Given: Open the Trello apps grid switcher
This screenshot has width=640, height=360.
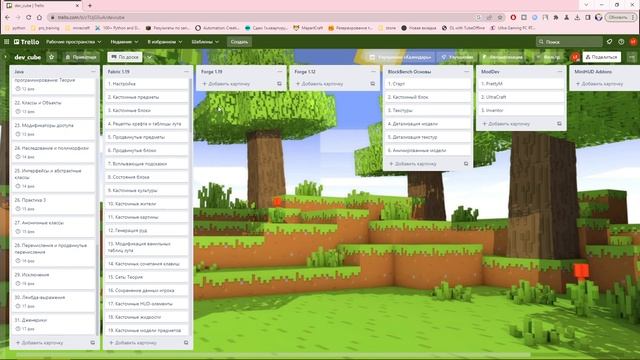Looking at the screenshot, I should (x=7, y=42).
